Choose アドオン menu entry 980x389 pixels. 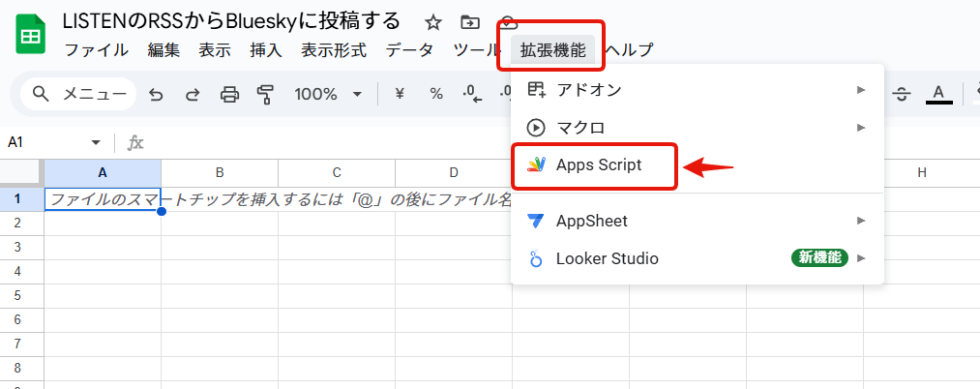[x=698, y=90]
